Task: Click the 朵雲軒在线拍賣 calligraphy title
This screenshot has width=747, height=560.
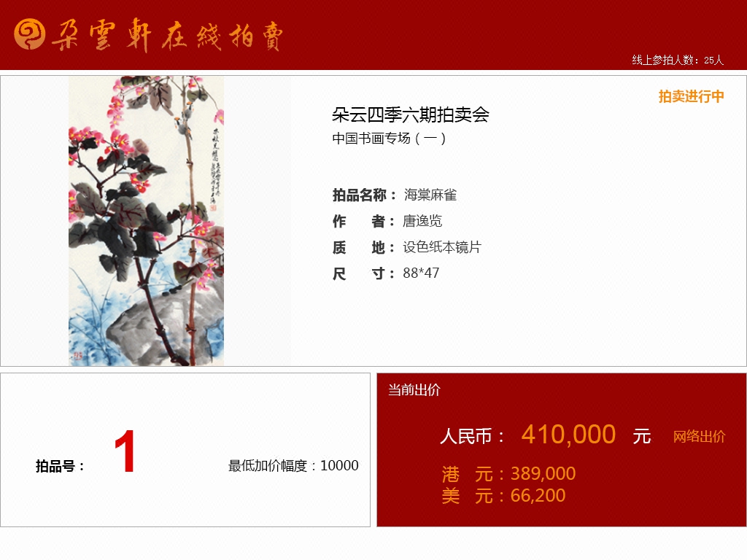Action: tap(167, 35)
